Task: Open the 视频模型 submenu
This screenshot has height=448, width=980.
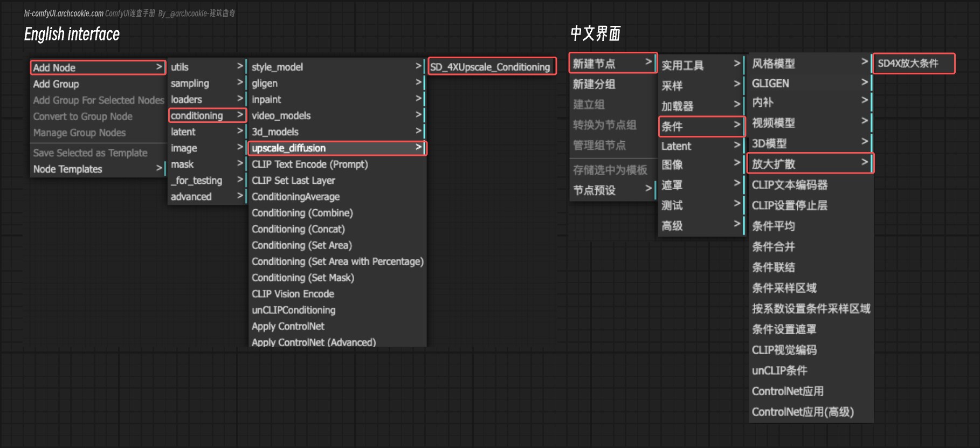Action: (x=810, y=123)
